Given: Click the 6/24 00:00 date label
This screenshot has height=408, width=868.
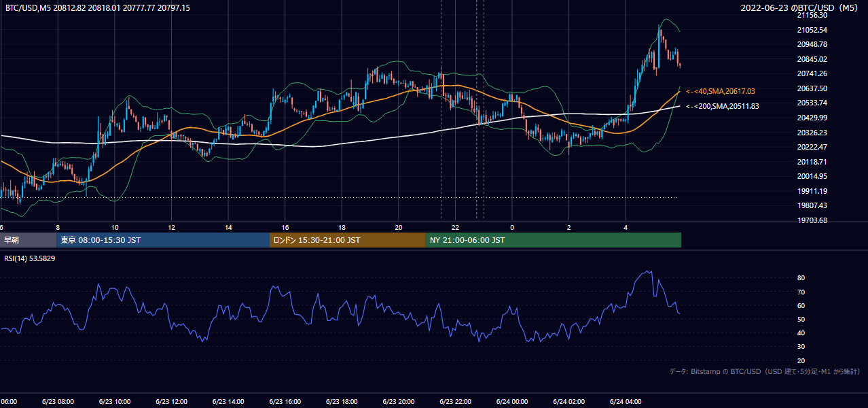Looking at the screenshot, I should point(512,402).
